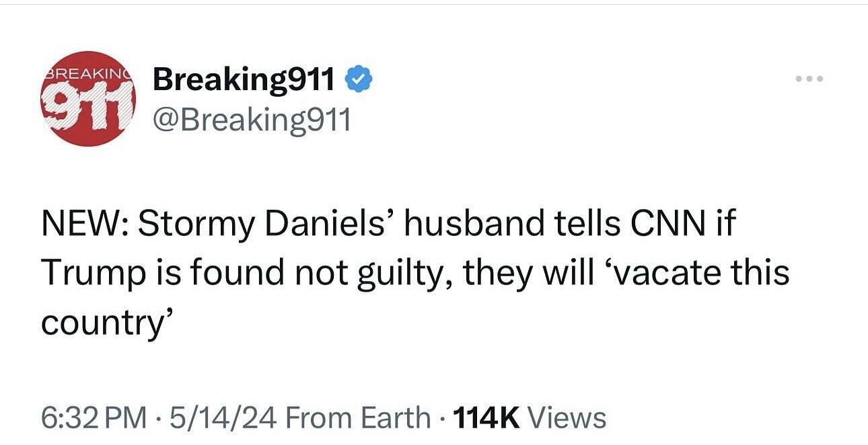868x445 pixels.
Task: Click the 6:32 PM timestamp
Action: (x=94, y=417)
